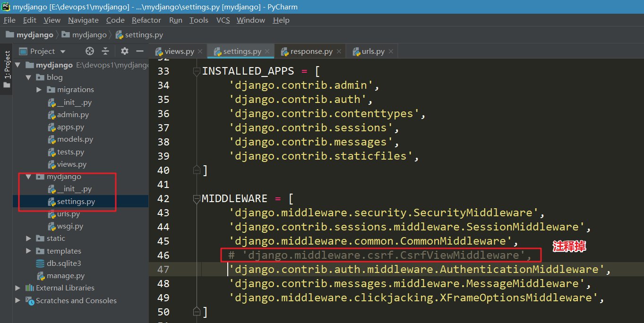Viewport: 644px width, 323px height.
Task: Click the PyCharm title bar icon
Action: click(x=6, y=7)
